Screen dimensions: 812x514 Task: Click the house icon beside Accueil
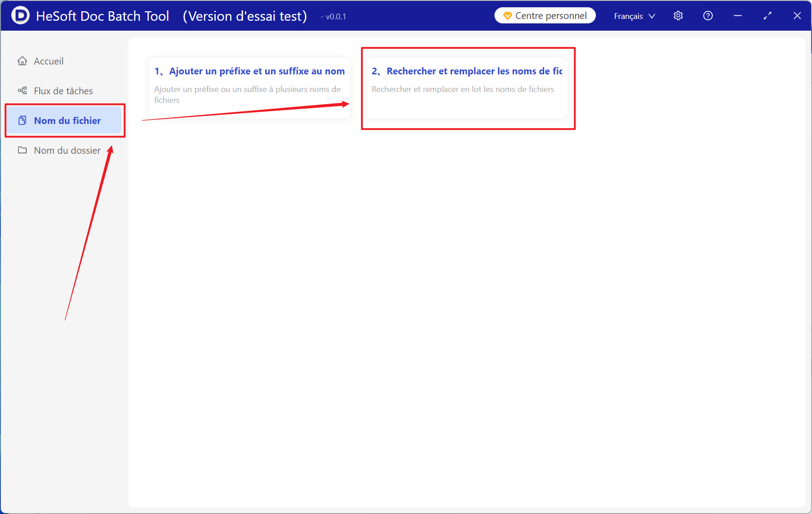pos(22,61)
